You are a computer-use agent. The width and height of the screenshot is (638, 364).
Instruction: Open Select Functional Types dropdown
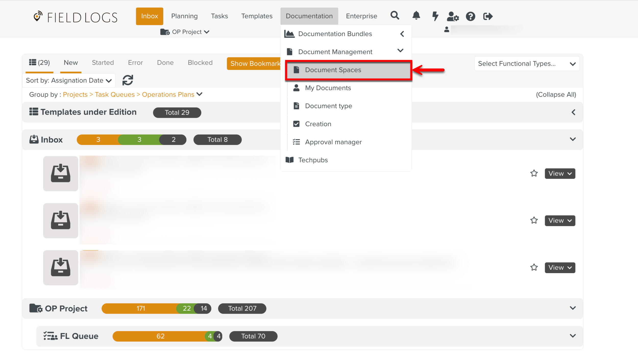coord(526,64)
